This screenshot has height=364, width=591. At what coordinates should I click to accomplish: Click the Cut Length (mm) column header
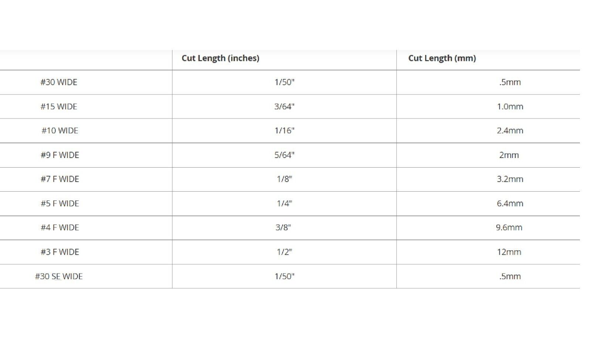(x=442, y=58)
